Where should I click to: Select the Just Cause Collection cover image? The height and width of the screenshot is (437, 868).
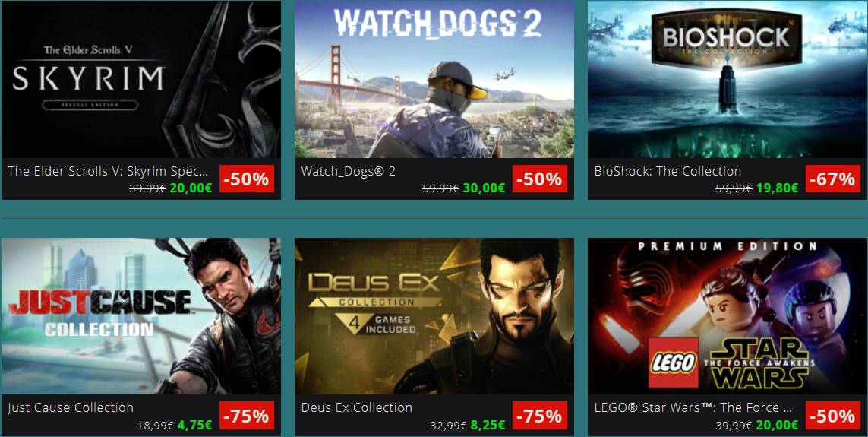[x=141, y=316]
